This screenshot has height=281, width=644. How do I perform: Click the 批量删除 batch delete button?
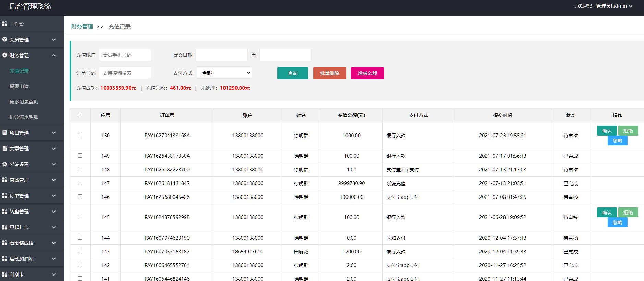pos(329,73)
